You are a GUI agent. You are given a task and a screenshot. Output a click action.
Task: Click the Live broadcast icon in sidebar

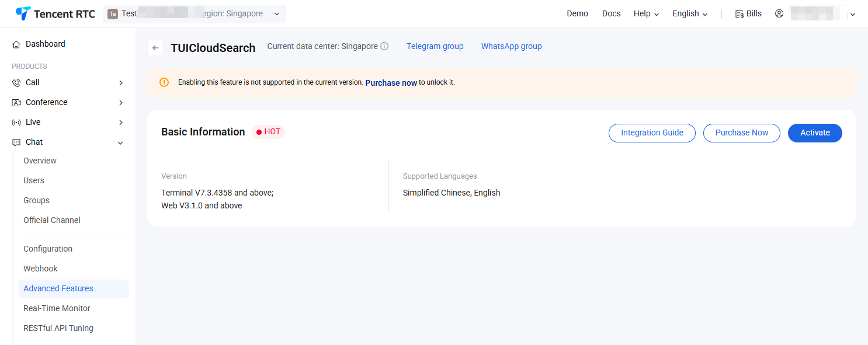point(16,122)
